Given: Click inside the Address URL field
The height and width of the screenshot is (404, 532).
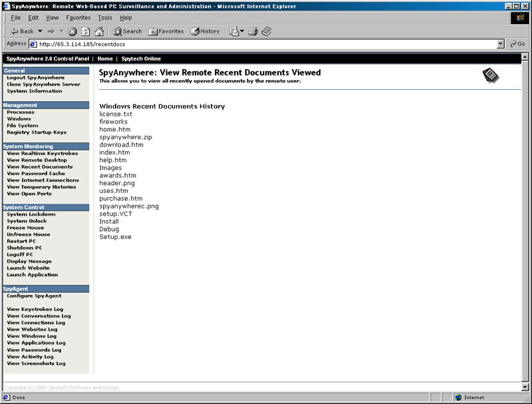Looking at the screenshot, I should pos(267,44).
